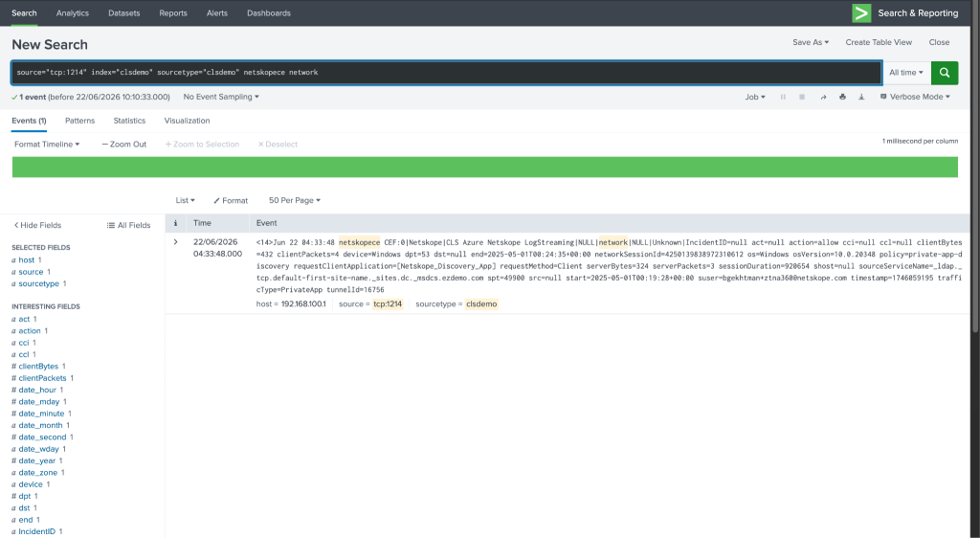This screenshot has width=980, height=538.
Task: Click the device field
Action: point(31,485)
